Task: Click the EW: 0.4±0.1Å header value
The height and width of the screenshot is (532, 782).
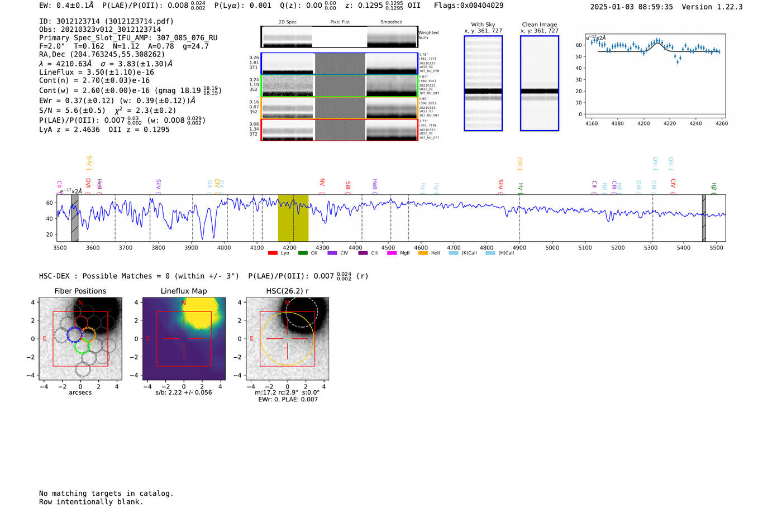Action: click(66, 6)
